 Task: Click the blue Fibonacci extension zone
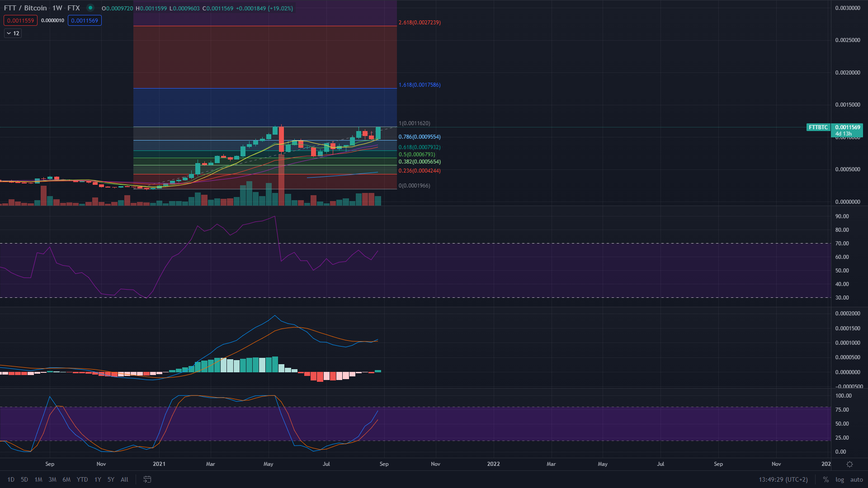click(264, 108)
